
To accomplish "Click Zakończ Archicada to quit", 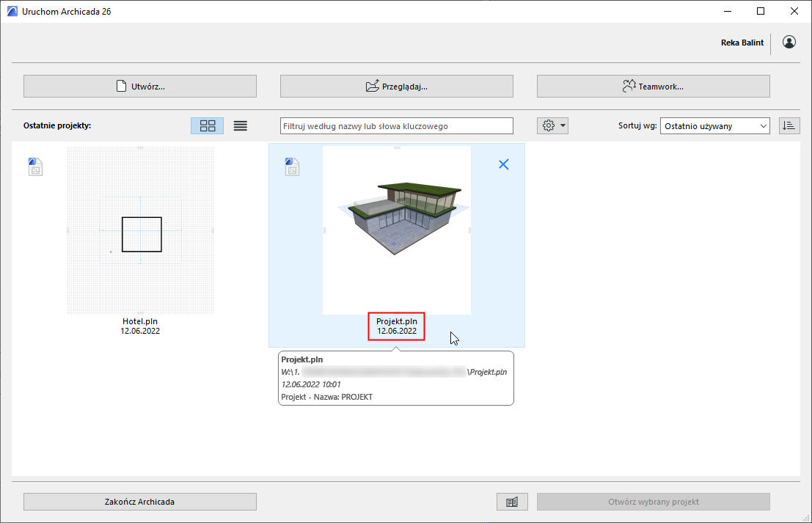I will coord(140,502).
